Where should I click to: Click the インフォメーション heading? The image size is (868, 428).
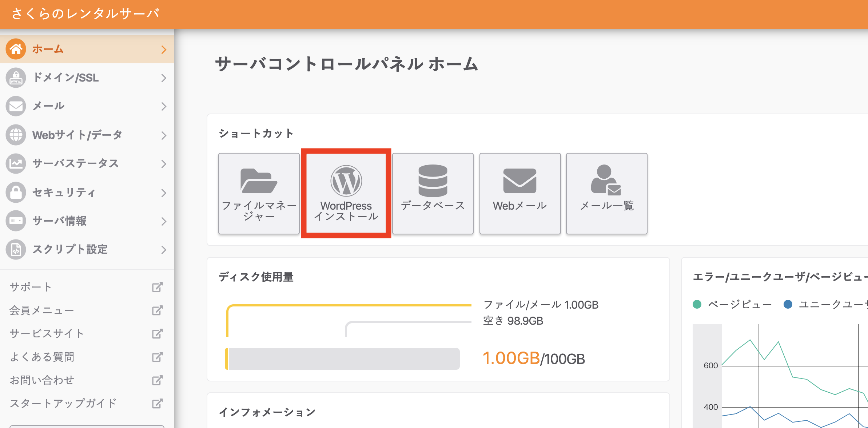(267, 412)
